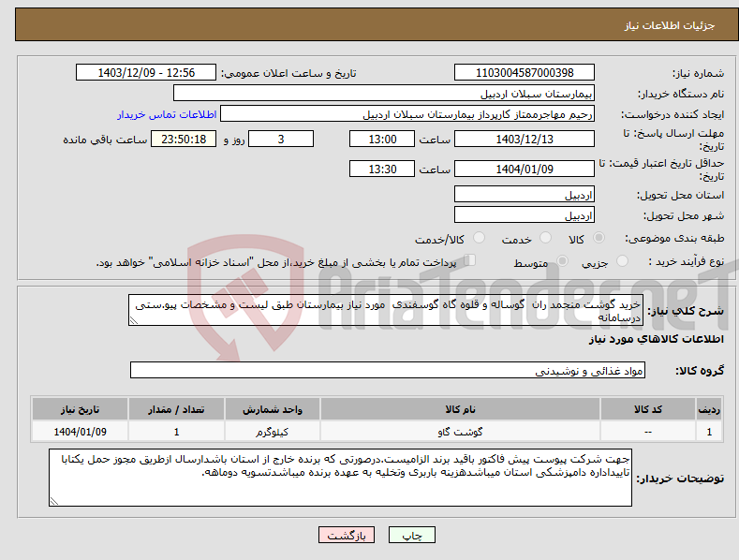
Task: Click the response deadline time 13:00
Action: [x=382, y=139]
